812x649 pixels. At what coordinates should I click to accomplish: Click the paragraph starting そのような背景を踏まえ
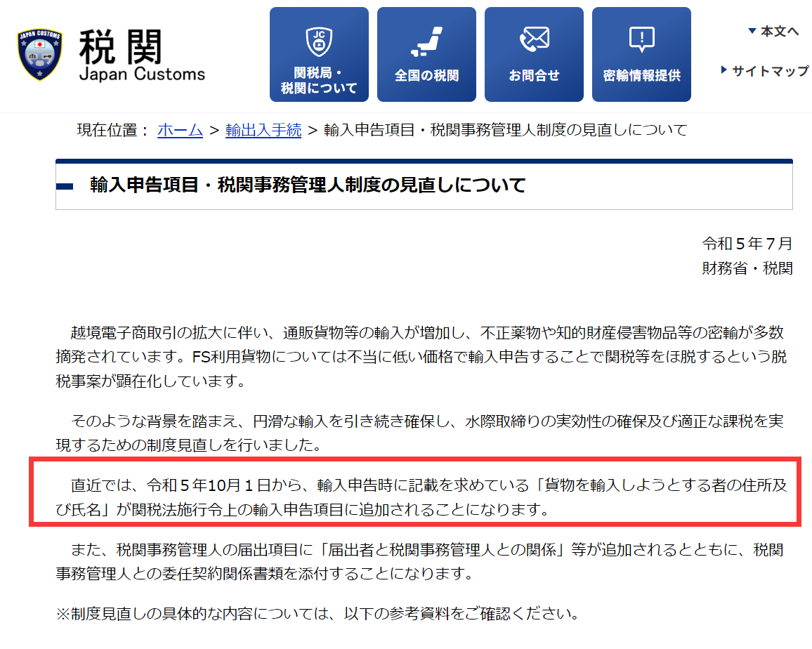click(419, 433)
